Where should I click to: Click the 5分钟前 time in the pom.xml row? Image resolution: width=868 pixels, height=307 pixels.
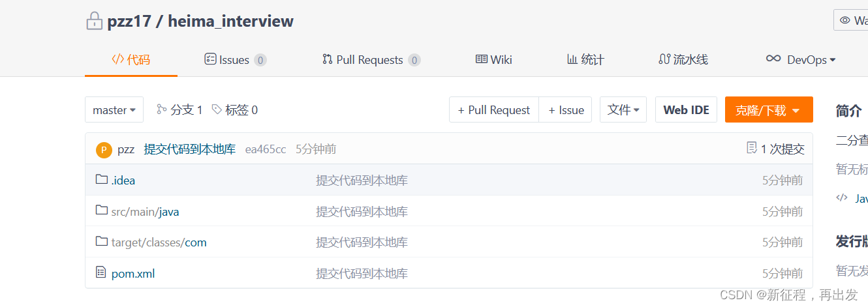tap(783, 273)
